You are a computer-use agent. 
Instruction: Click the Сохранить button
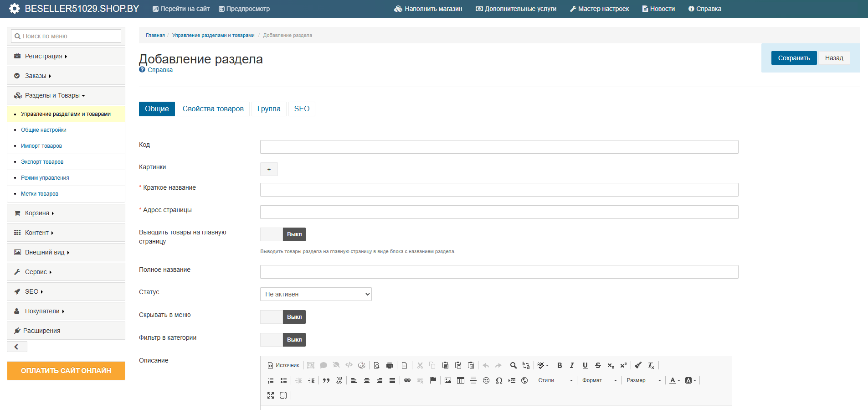point(794,58)
